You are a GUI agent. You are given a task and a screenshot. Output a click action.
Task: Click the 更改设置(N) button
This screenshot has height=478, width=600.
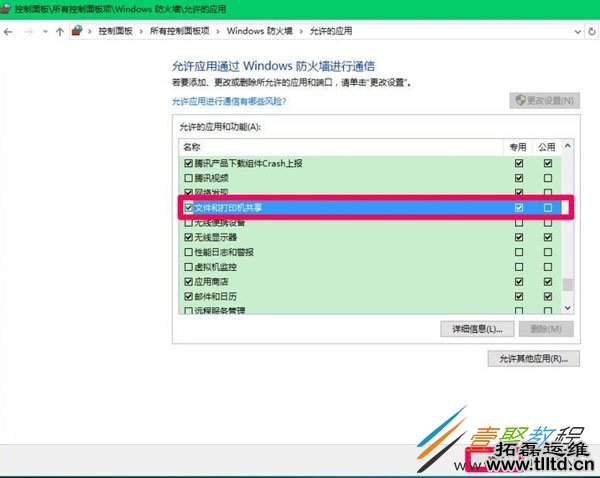tap(545, 101)
